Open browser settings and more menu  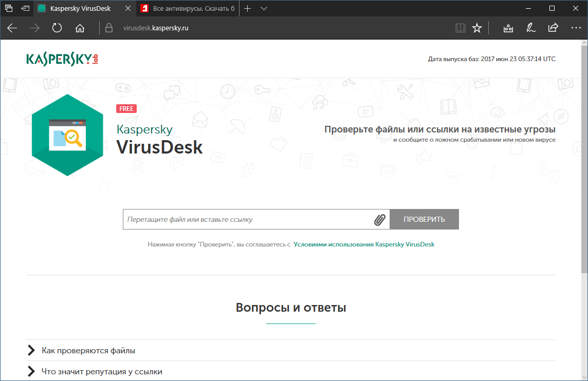coord(576,28)
